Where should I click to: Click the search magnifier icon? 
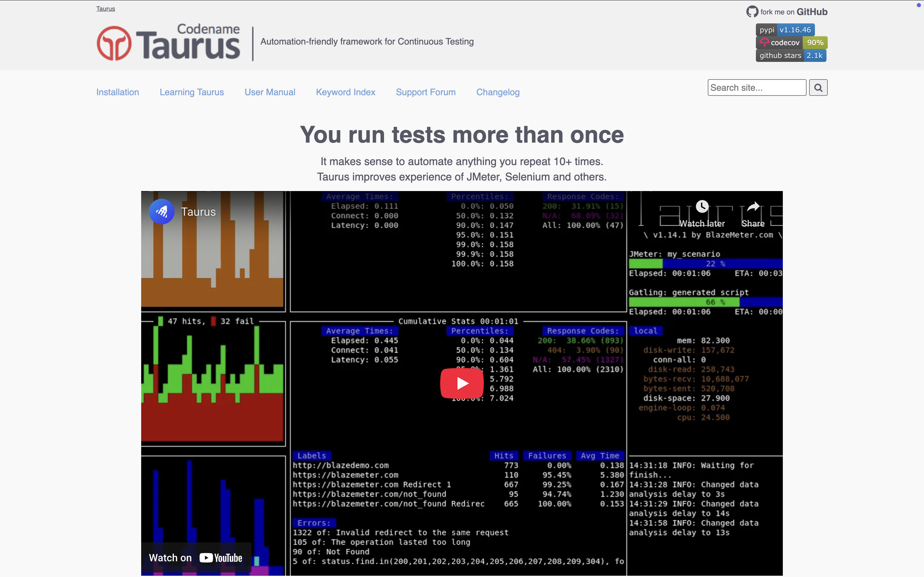pyautogui.click(x=818, y=88)
